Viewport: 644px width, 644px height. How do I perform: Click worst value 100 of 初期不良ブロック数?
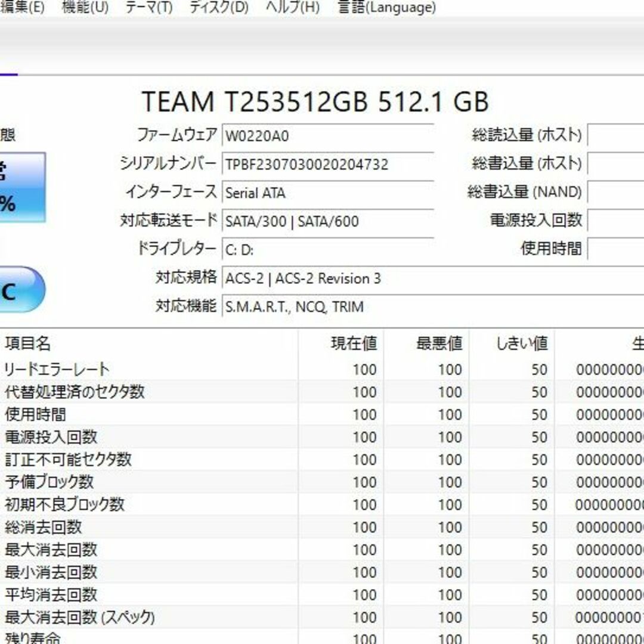point(450,505)
